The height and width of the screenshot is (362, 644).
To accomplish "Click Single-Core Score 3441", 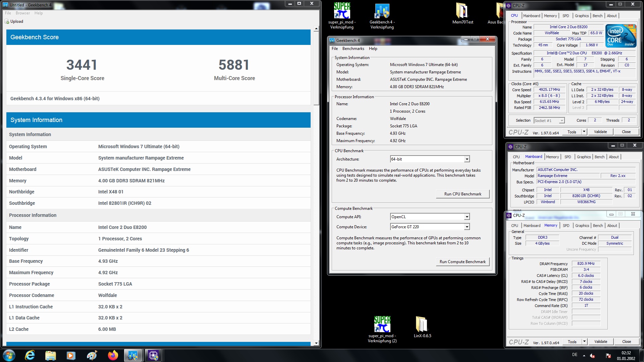I will [82, 65].
